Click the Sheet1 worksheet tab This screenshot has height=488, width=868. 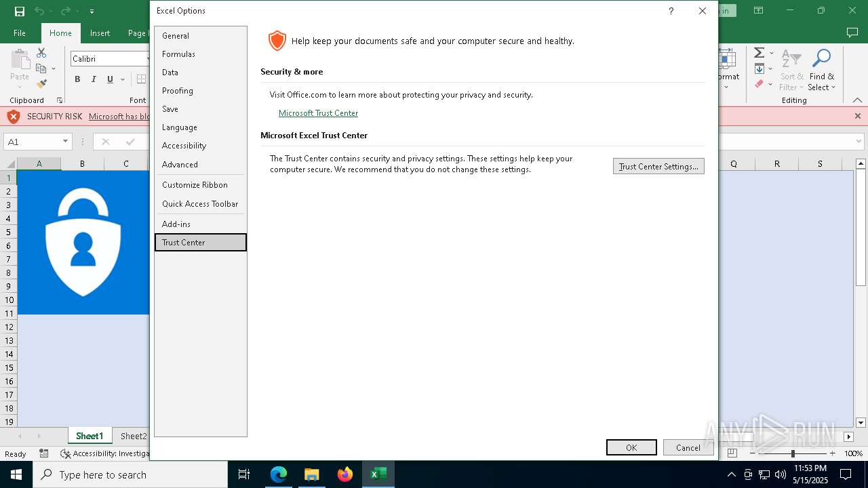[90, 436]
